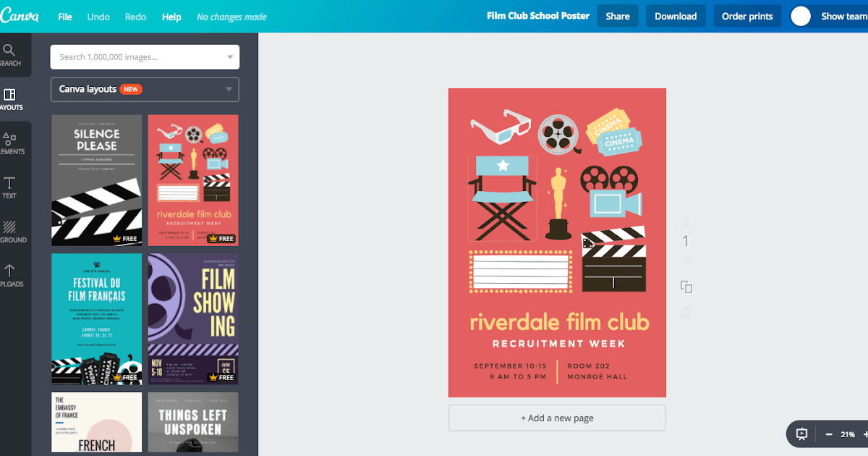This screenshot has width=868, height=456.
Task: Click the user profile avatar circle
Action: 801,17
